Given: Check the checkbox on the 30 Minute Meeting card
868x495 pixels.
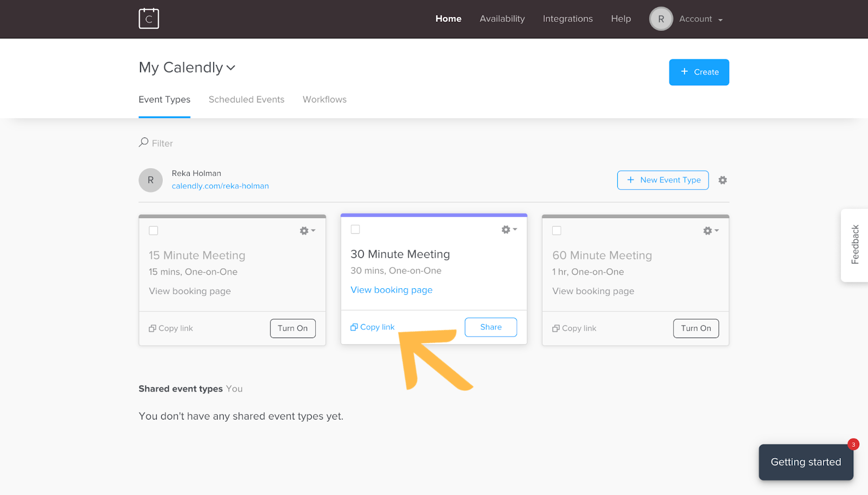Looking at the screenshot, I should point(355,229).
